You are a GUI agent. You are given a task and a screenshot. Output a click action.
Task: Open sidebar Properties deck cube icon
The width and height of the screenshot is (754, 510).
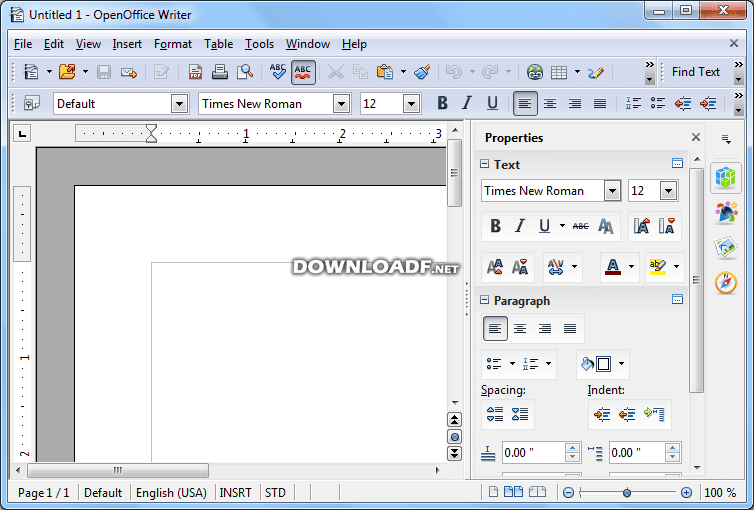point(726,177)
